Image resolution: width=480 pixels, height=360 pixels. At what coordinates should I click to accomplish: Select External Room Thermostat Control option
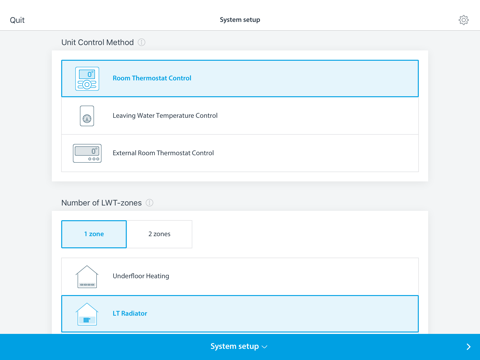tap(240, 153)
